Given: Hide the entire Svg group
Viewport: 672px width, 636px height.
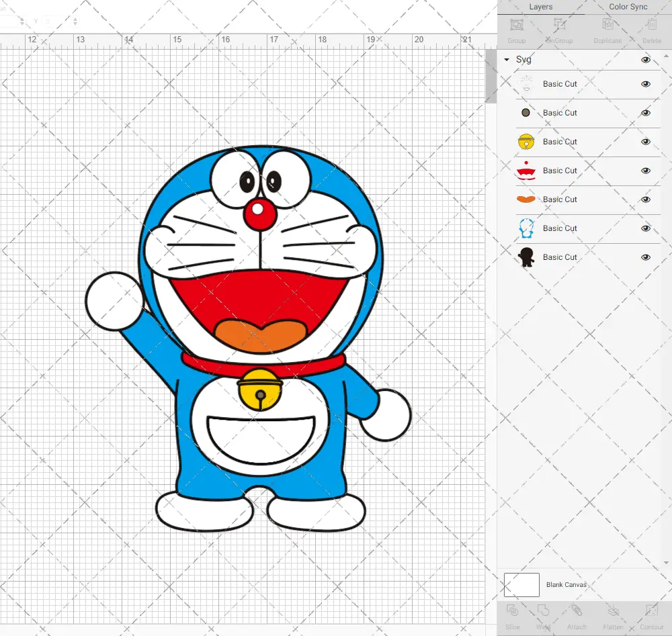Looking at the screenshot, I should (645, 60).
